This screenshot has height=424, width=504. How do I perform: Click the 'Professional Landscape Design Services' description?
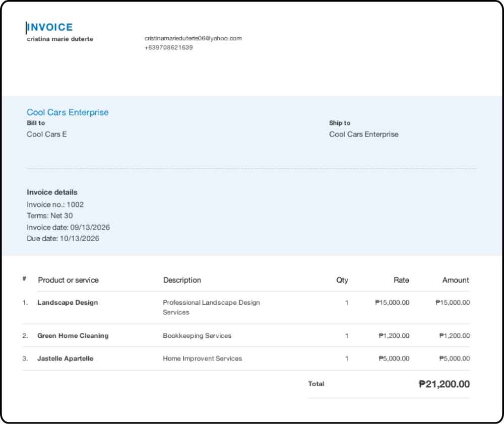211,307
